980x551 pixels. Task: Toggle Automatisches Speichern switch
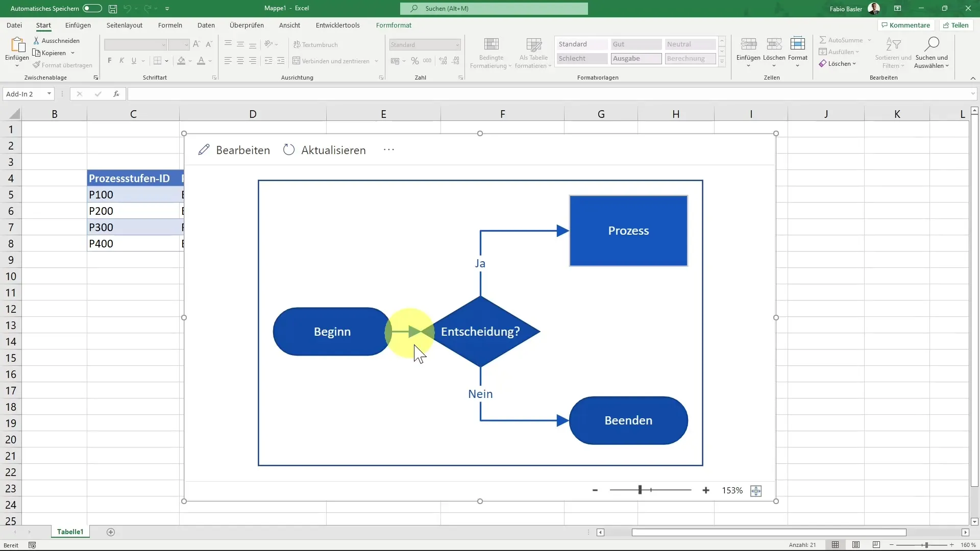(x=92, y=8)
